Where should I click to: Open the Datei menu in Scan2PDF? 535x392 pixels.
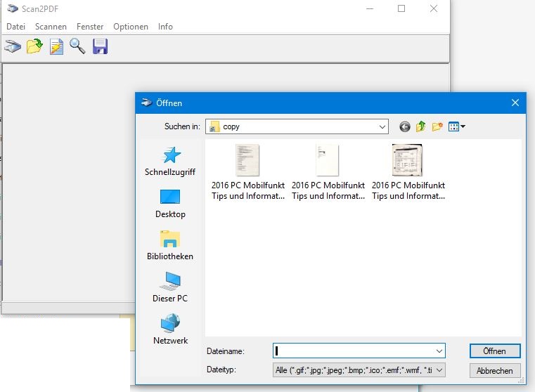click(x=15, y=27)
